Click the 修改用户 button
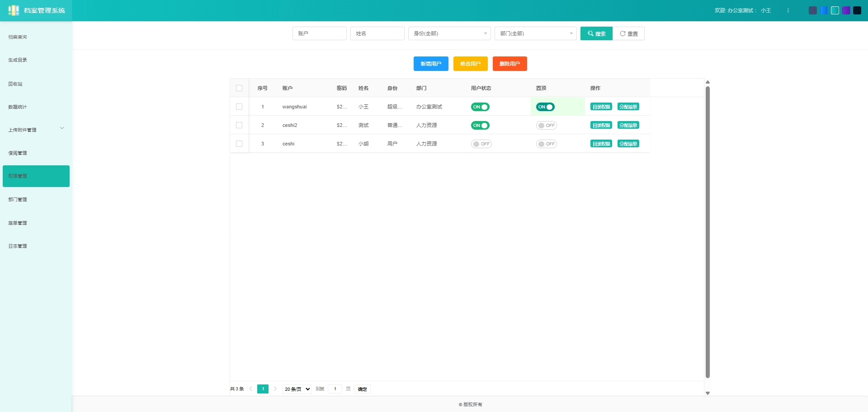 470,64
